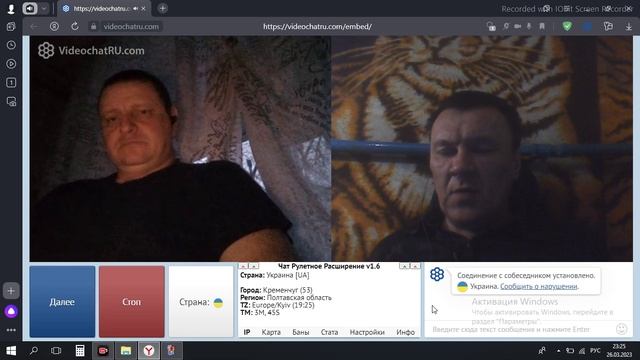Open the Calculator from taskbar
Screen dimensions: 640x360
pos(80,351)
